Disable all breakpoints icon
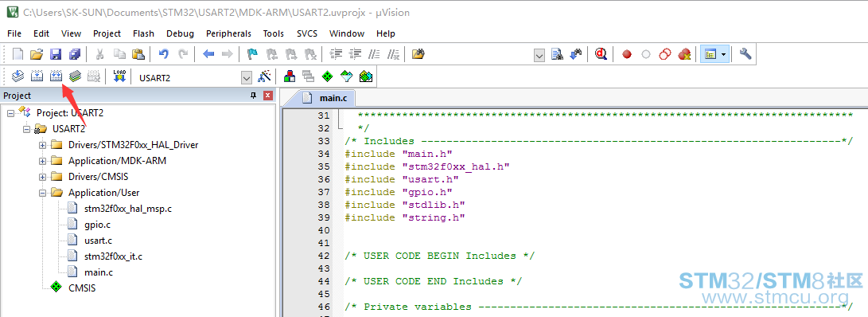This screenshot has width=868, height=317. pyautogui.click(x=665, y=54)
